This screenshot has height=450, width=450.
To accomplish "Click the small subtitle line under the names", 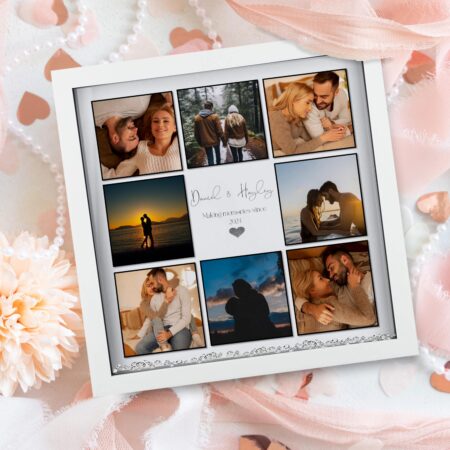I will tap(235, 212).
